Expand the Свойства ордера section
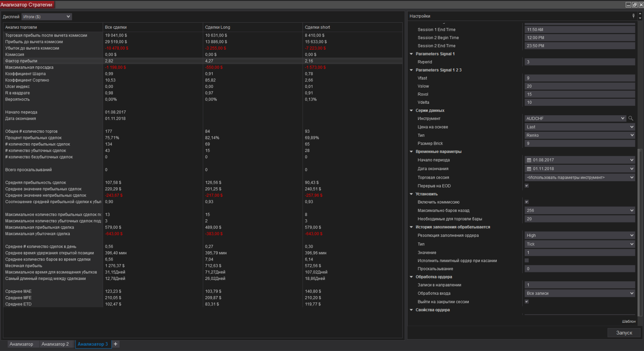644x351 pixels. (x=411, y=310)
